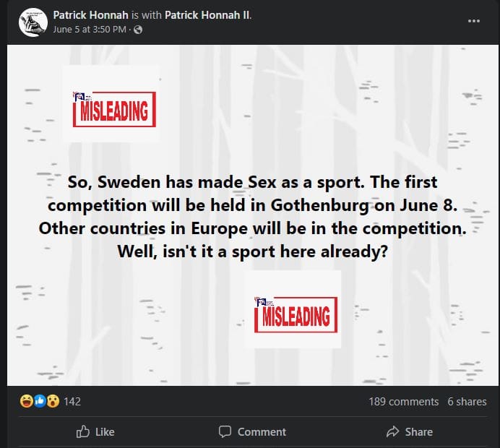This screenshot has height=448, width=500.
Task: Click the upper MISLEADING stamp label
Action: 115,111
